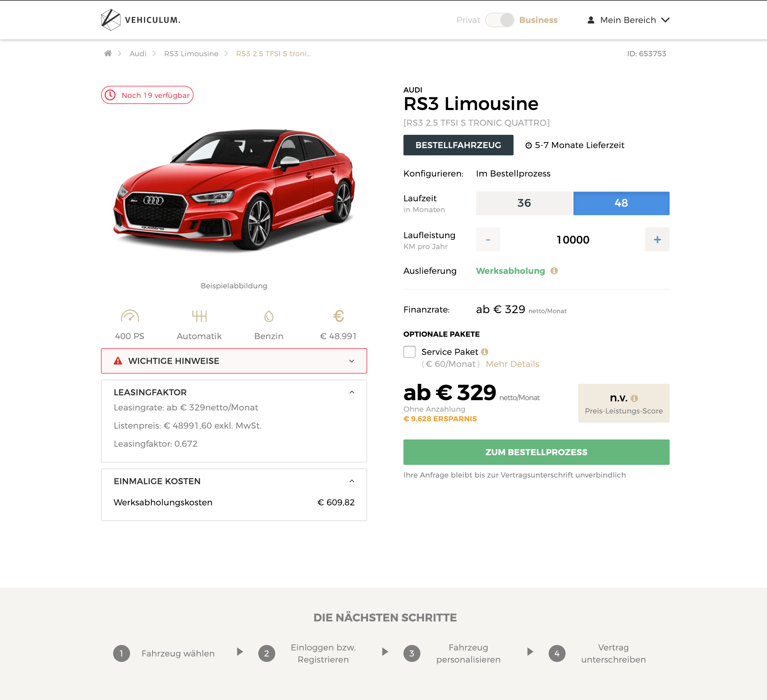Go to home via breadcrumb house icon
767x700 pixels.
(x=108, y=53)
